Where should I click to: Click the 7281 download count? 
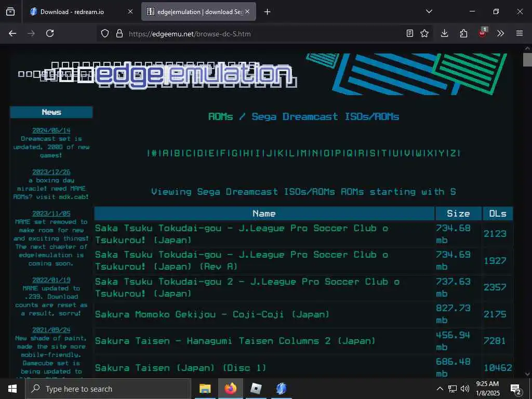click(495, 341)
